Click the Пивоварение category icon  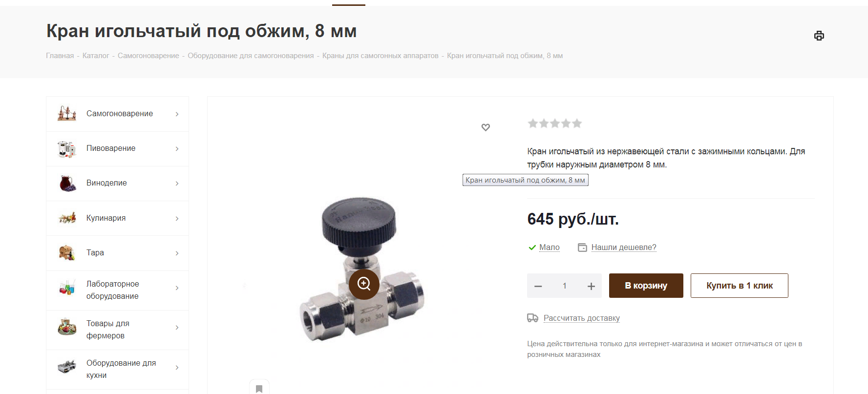point(67,148)
